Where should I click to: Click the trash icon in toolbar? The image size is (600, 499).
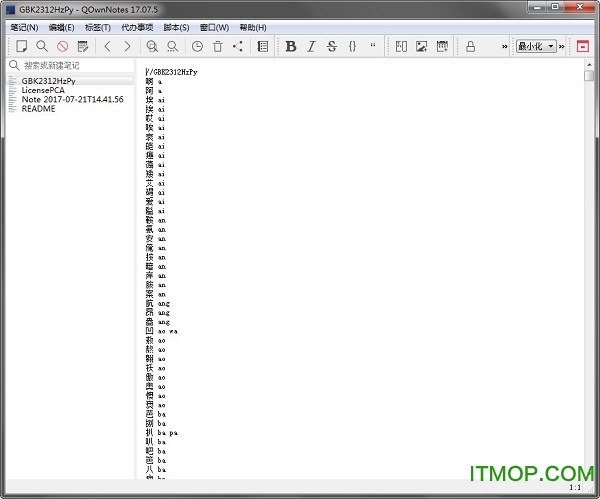point(218,46)
